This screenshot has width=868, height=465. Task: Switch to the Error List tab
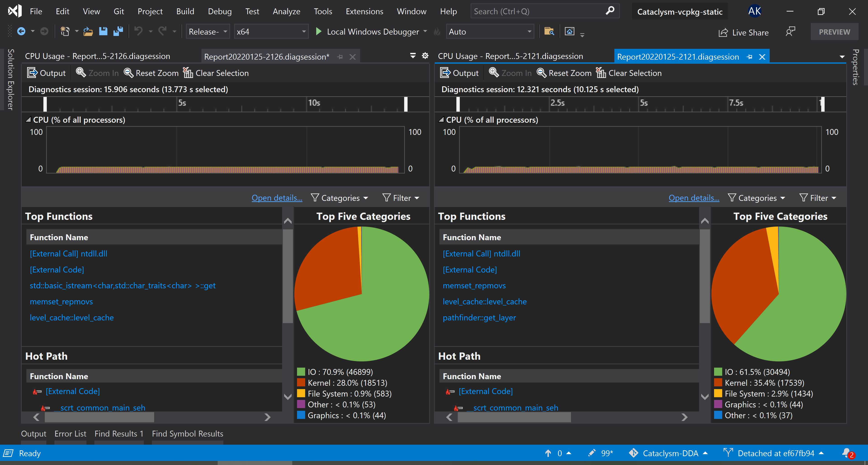pos(70,434)
